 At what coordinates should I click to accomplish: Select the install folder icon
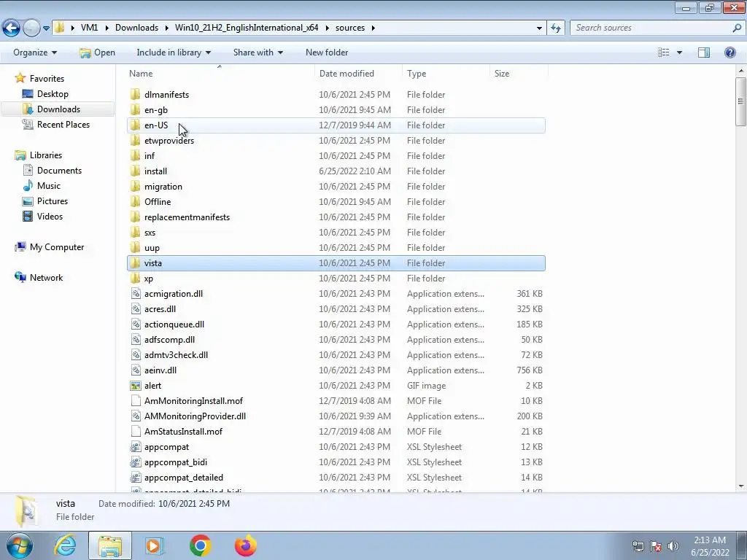(x=135, y=171)
